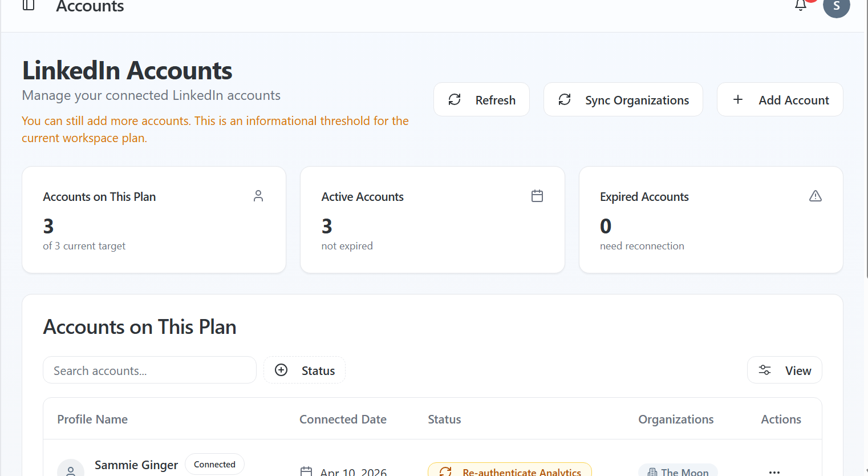
Task: Open the View options dropdown
Action: click(784, 370)
